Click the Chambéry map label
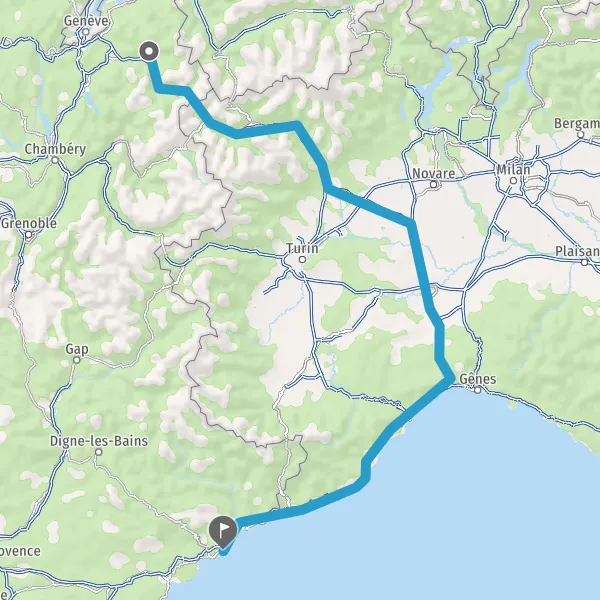This screenshot has height=600, width=600. [55, 149]
